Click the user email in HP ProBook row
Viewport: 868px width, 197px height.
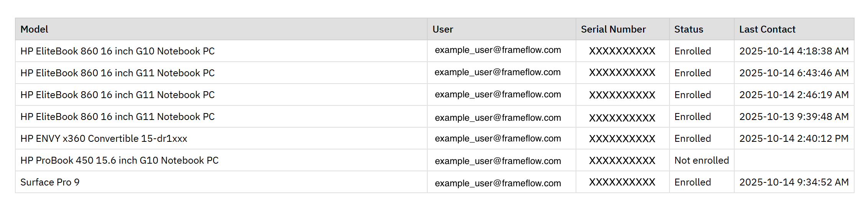click(x=497, y=161)
